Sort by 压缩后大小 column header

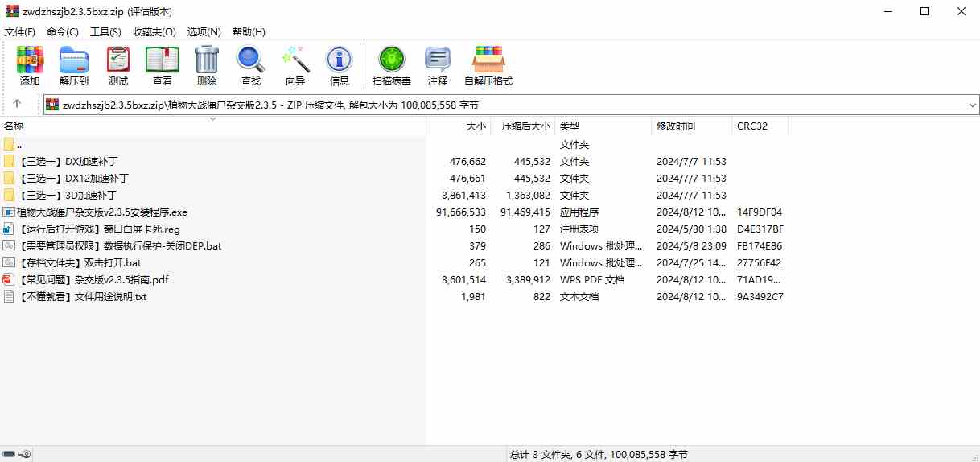(523, 126)
